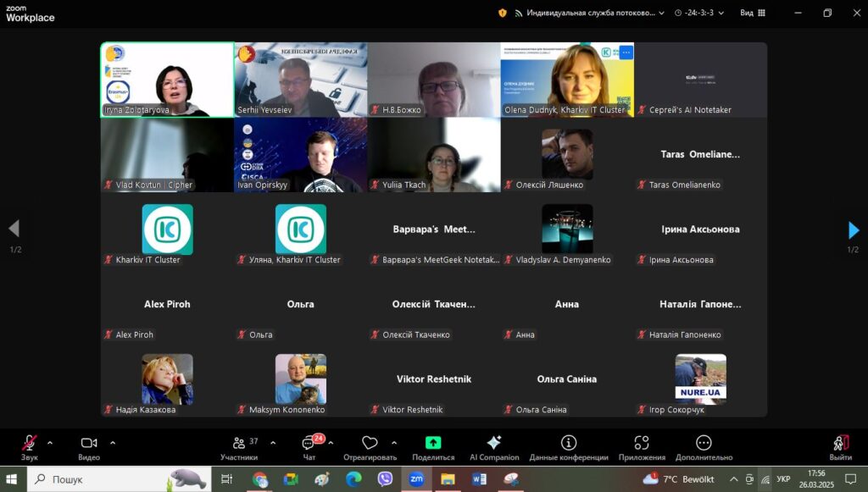Start screen sharing with Поделиться button
The height and width of the screenshot is (492, 868).
(x=433, y=448)
